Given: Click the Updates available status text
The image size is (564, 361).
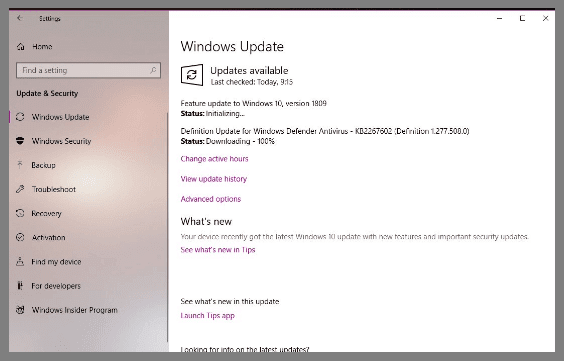Looking at the screenshot, I should (249, 70).
